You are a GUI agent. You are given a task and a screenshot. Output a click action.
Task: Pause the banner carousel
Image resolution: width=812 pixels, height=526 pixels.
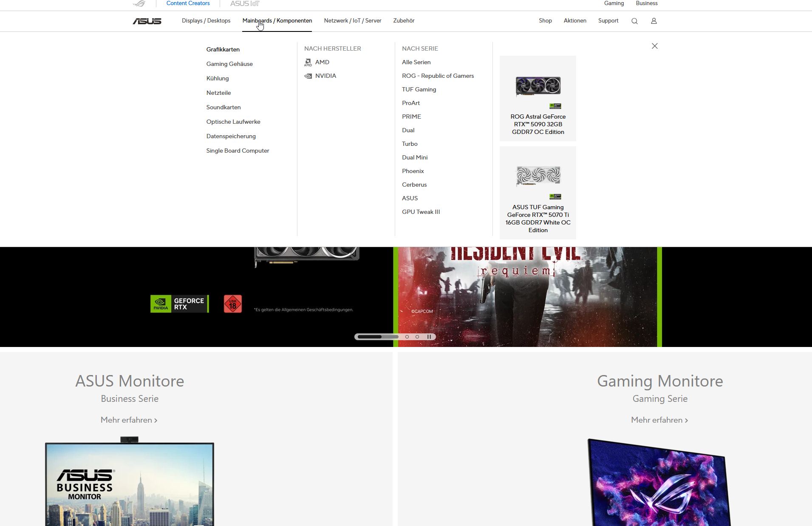click(429, 337)
